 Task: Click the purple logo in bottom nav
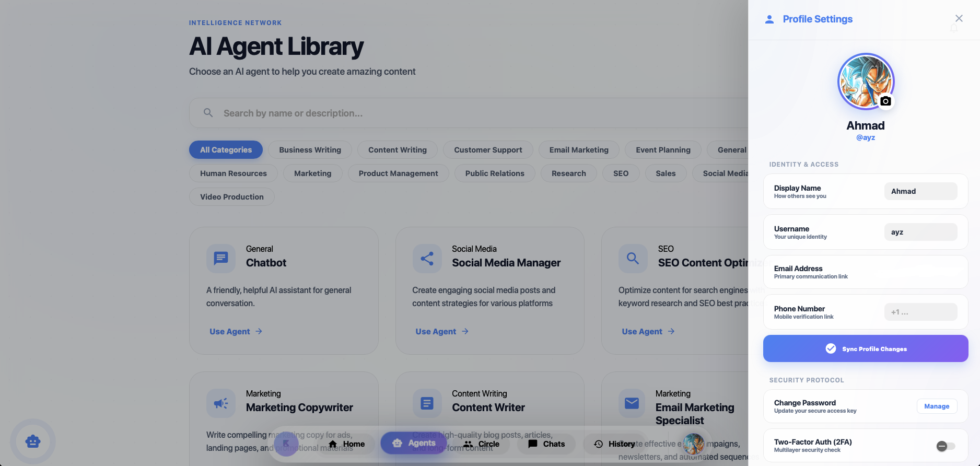coord(286,444)
